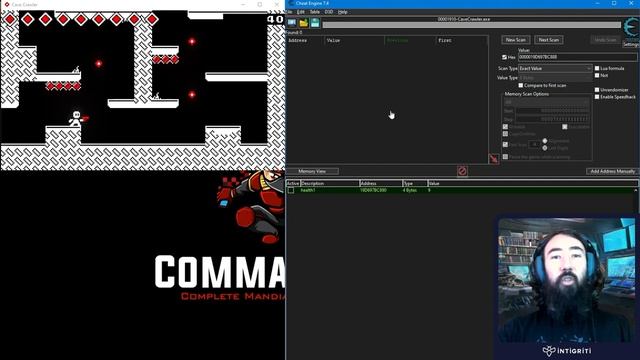Open the Value Type dropdown

555,78
